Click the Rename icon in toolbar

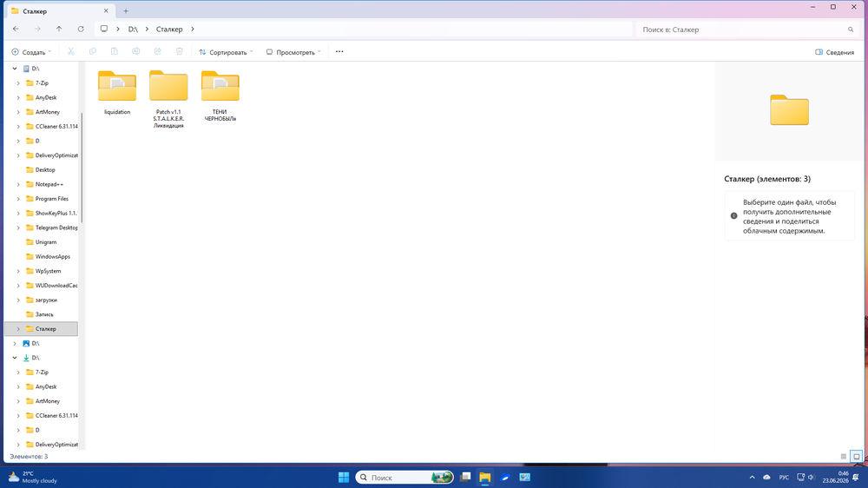point(135,51)
